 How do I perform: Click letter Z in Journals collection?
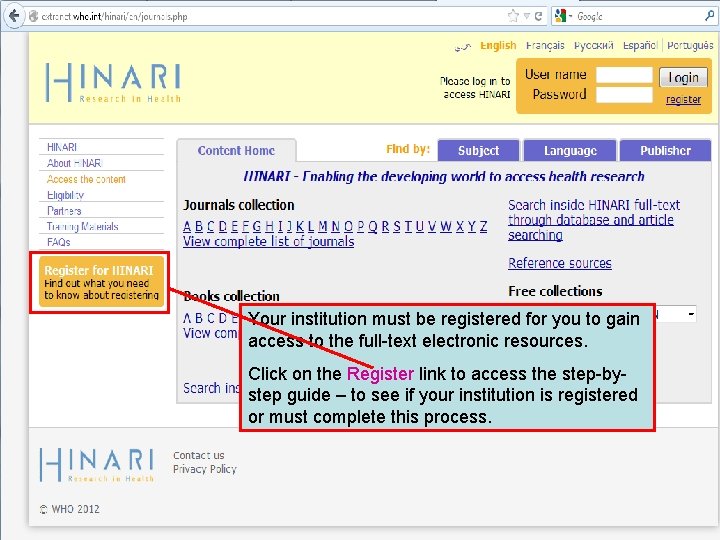tap(484, 226)
